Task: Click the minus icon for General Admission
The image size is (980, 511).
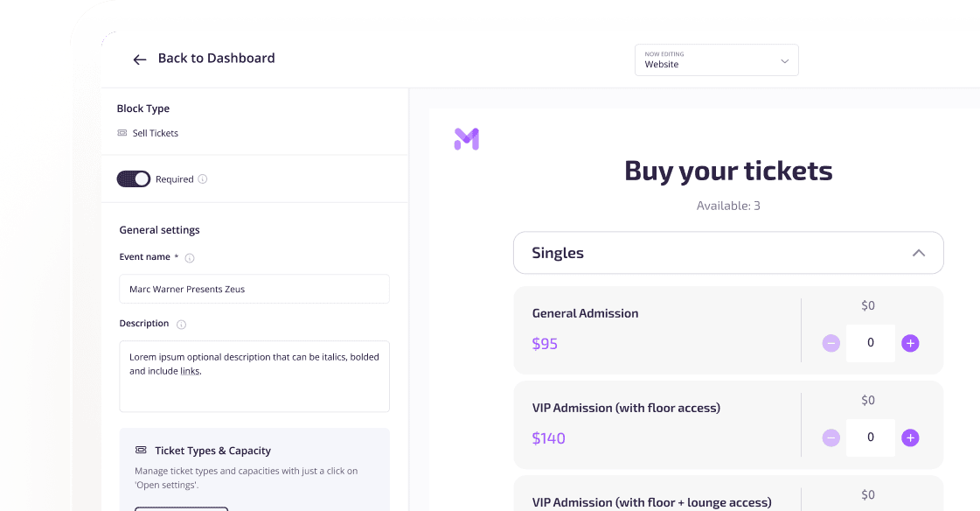Action: (x=831, y=343)
